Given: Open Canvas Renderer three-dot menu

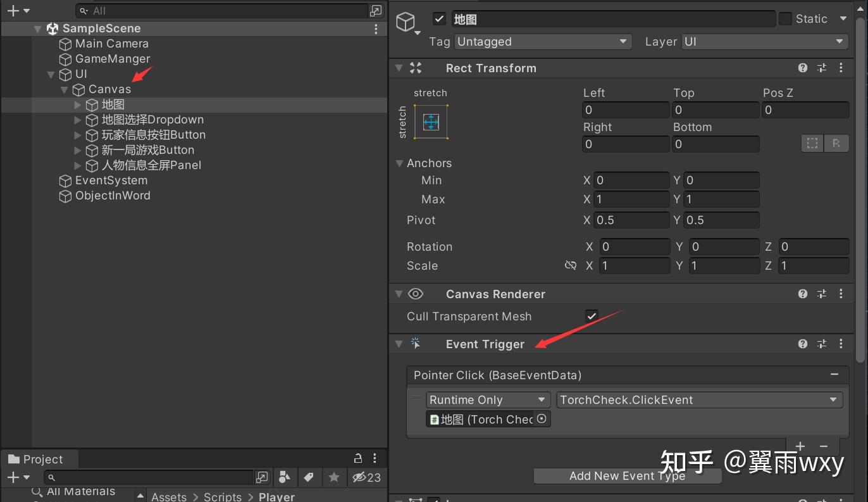Looking at the screenshot, I should click(841, 294).
